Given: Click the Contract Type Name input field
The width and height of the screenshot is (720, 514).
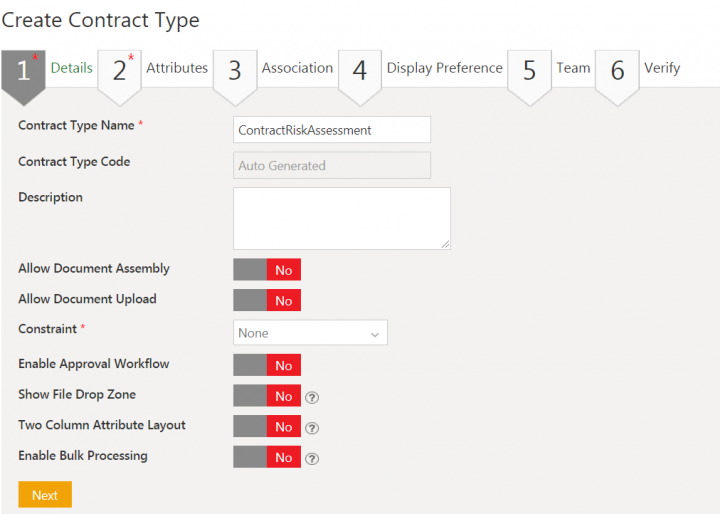Looking at the screenshot, I should (x=332, y=130).
